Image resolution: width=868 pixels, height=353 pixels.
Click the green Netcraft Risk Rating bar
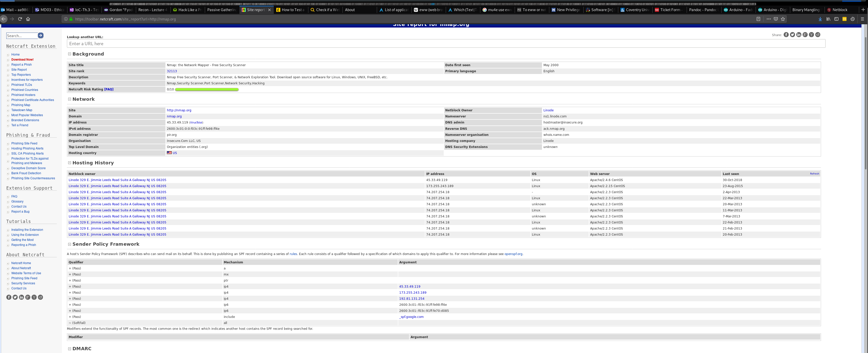tap(207, 89)
